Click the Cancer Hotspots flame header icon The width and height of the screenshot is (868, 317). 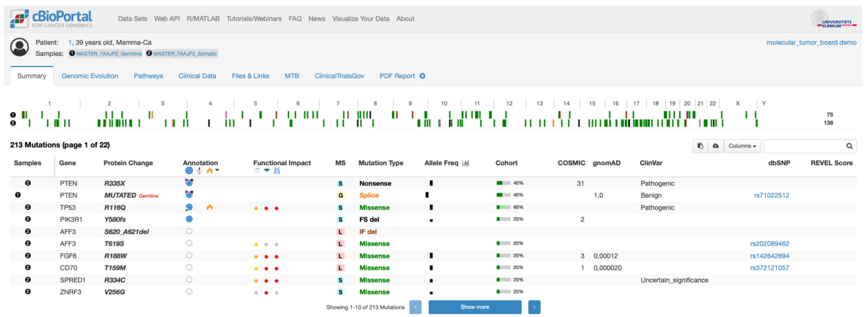[x=209, y=171]
